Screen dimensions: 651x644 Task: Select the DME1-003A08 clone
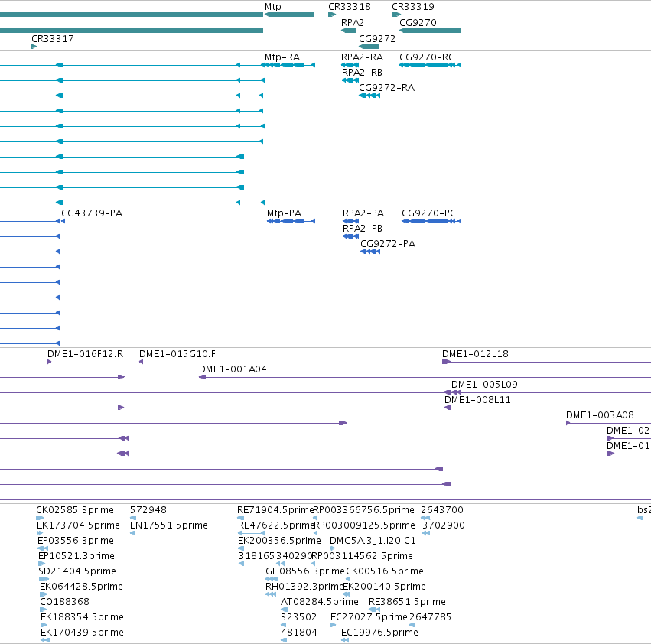click(x=608, y=423)
